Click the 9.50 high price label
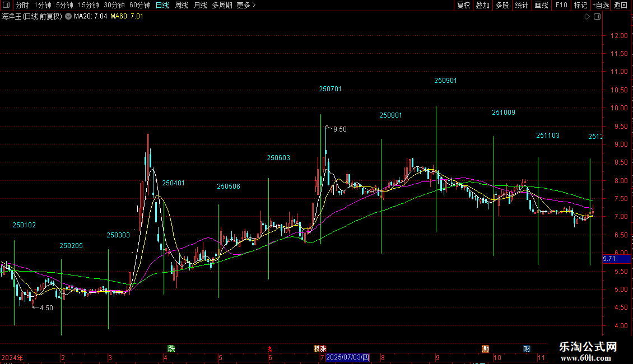Image resolution: width=633 pixels, height=364 pixels. 340,129
